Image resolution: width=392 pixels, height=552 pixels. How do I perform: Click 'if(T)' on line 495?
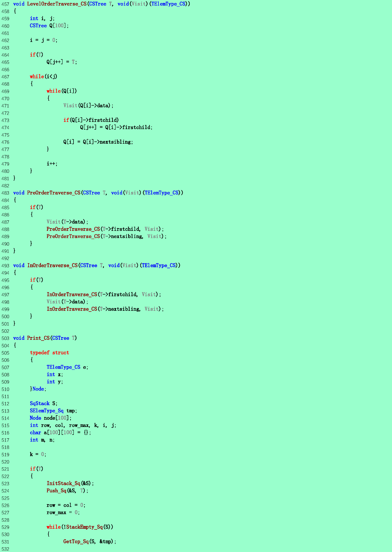36,280
